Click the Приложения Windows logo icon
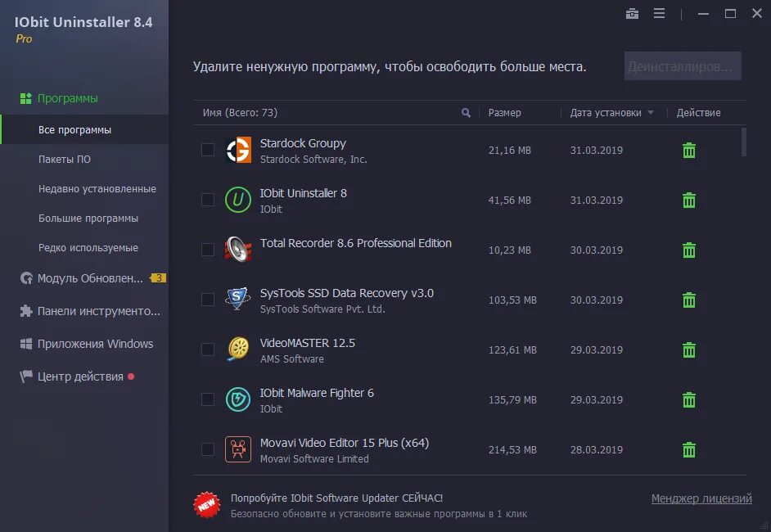 tap(26, 344)
